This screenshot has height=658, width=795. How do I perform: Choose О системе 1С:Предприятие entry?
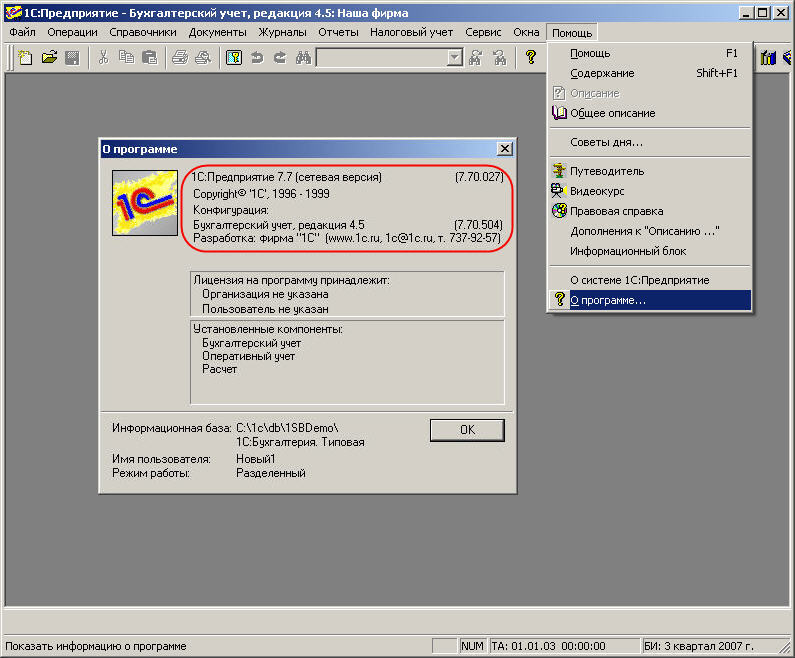(650, 280)
